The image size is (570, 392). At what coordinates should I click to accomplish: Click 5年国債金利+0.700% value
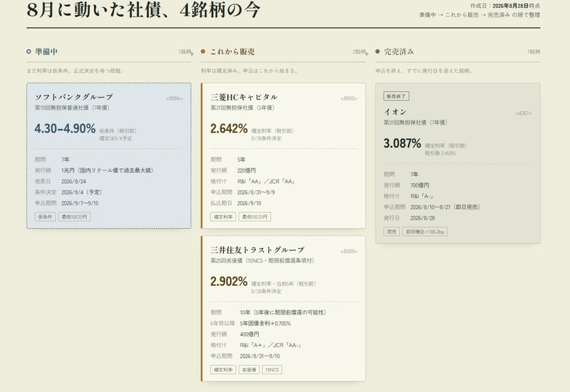[x=265, y=324]
